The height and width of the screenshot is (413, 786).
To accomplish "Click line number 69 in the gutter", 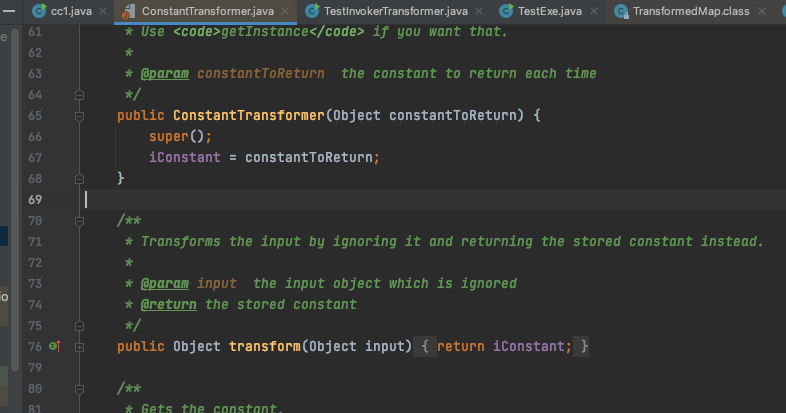I will 35,199.
